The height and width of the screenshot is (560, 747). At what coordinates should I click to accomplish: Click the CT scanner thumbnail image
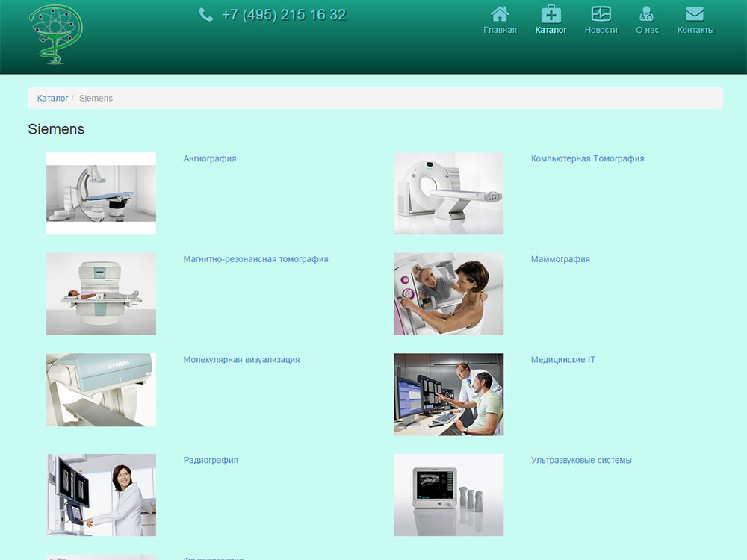[448, 193]
